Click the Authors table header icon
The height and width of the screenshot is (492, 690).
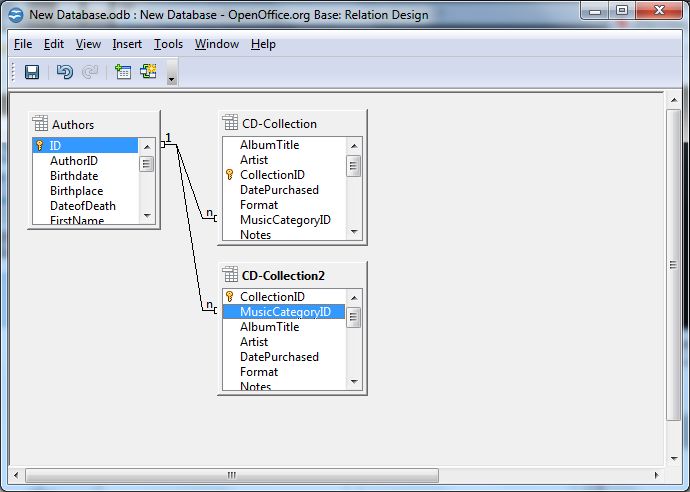[x=40, y=124]
